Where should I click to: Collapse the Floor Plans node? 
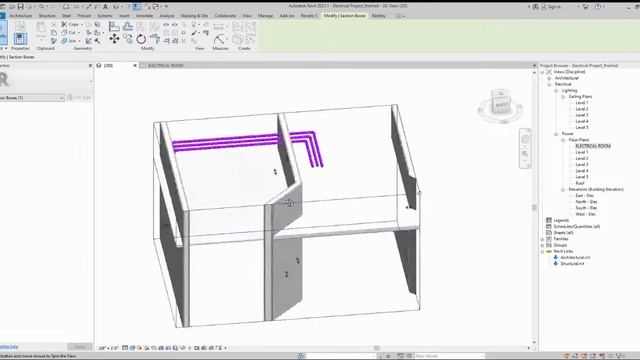(x=563, y=140)
